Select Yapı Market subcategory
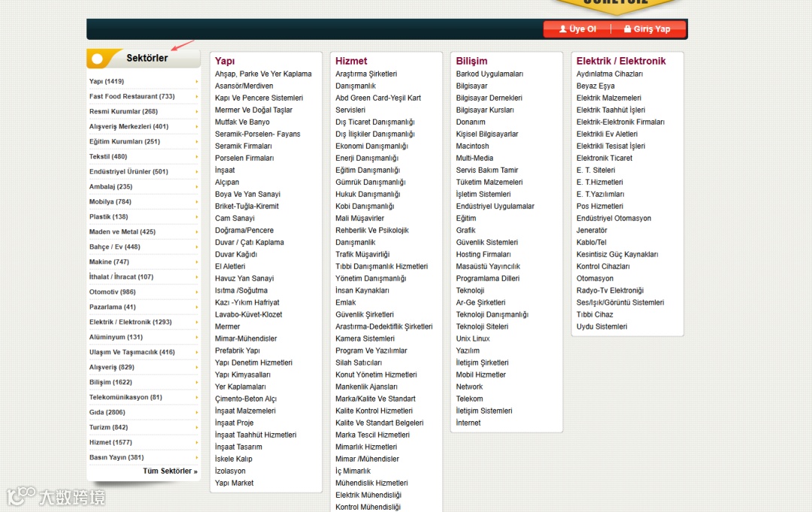The width and height of the screenshot is (812, 512). coord(234,483)
